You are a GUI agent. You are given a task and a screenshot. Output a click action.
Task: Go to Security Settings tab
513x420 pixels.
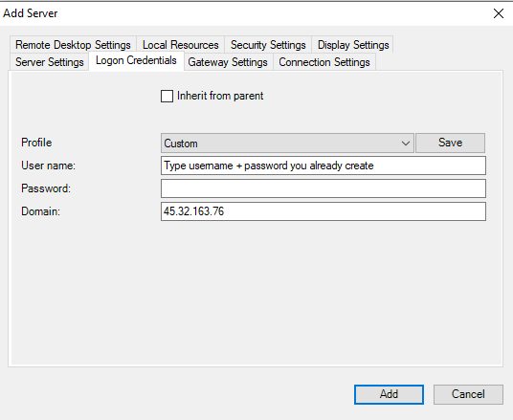(x=268, y=44)
